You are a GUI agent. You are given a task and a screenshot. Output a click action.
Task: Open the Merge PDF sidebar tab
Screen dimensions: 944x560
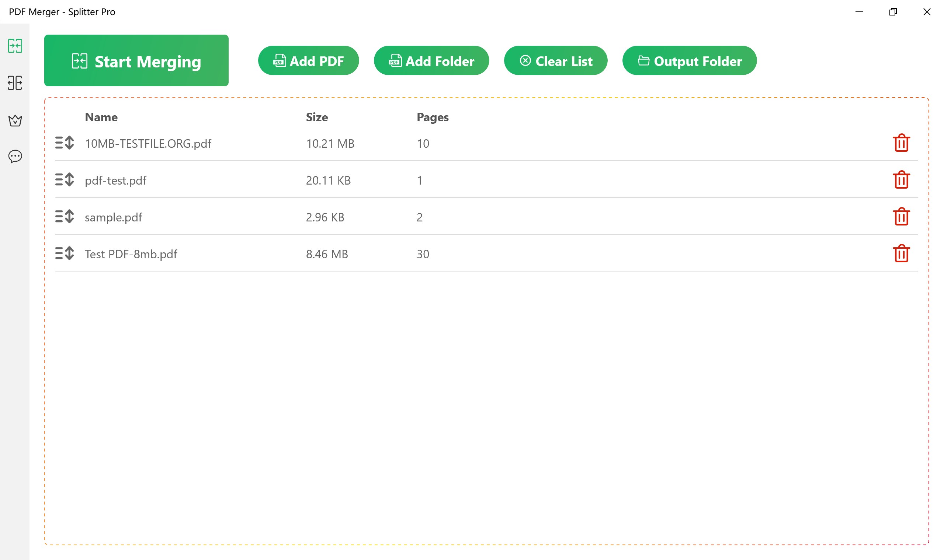coord(15,46)
